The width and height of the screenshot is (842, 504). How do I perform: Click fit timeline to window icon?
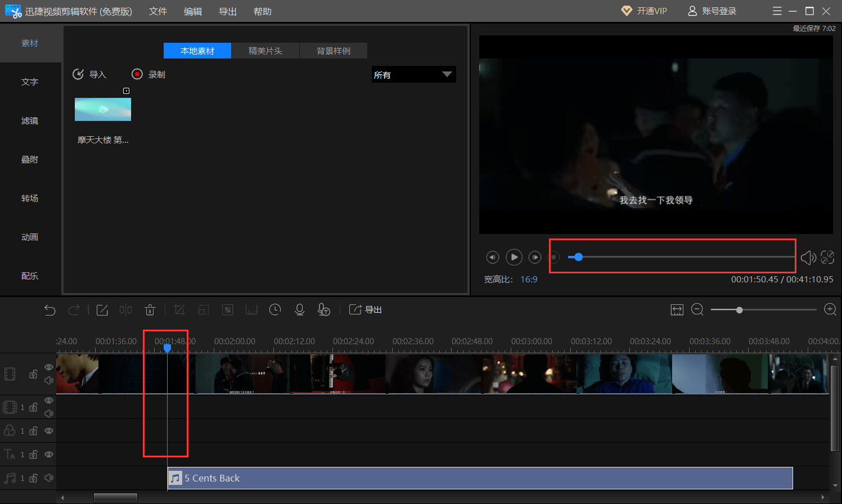677,310
